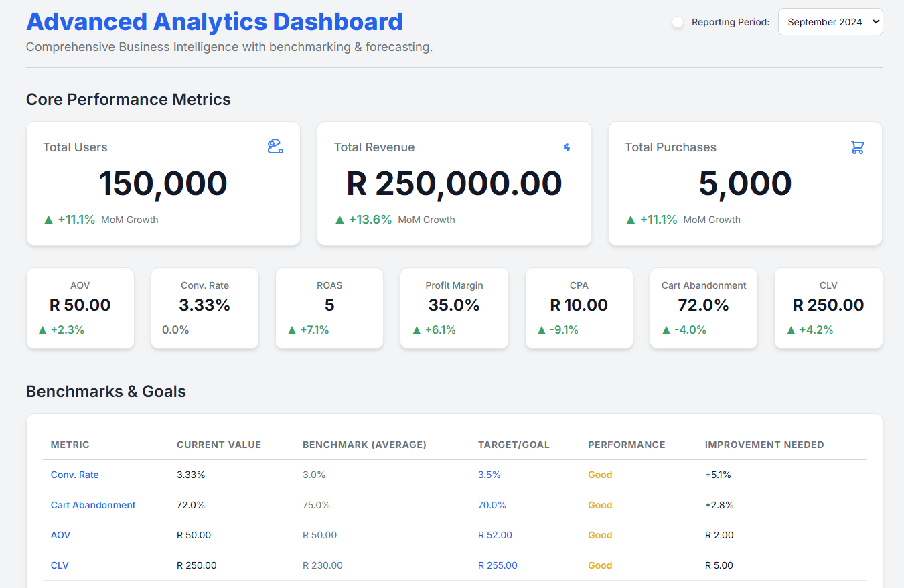Toggle the circle next to Reporting Period
This screenshot has height=588, width=904.
pyautogui.click(x=677, y=22)
